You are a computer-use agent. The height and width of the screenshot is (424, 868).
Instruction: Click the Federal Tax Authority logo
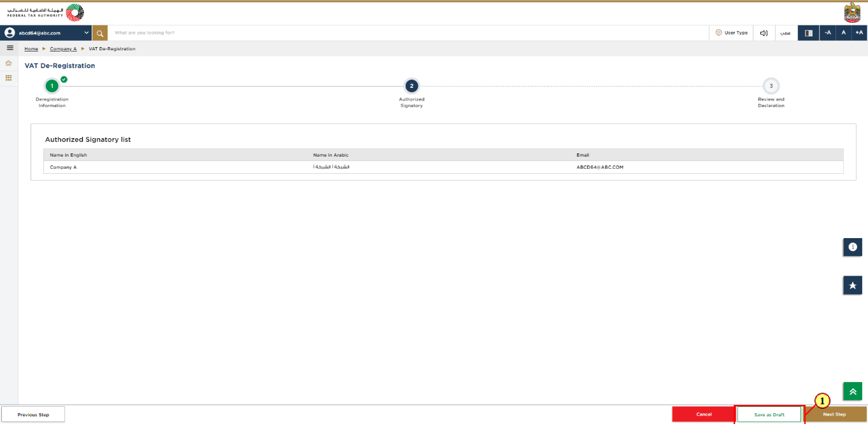point(45,13)
